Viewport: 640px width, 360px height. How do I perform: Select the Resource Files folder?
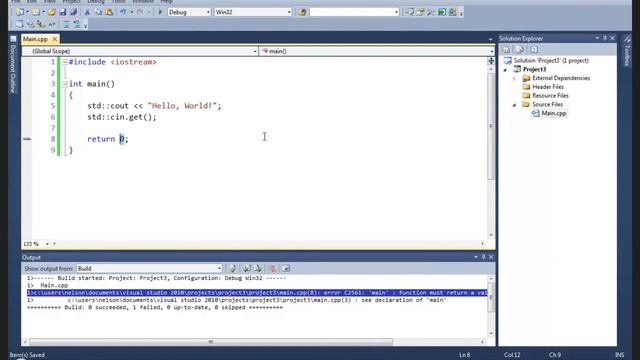550,96
